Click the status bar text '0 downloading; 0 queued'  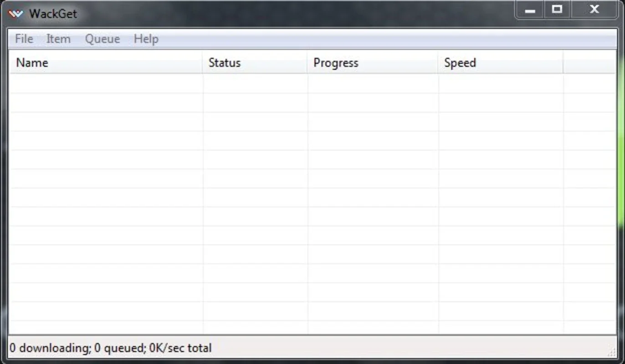click(77, 348)
